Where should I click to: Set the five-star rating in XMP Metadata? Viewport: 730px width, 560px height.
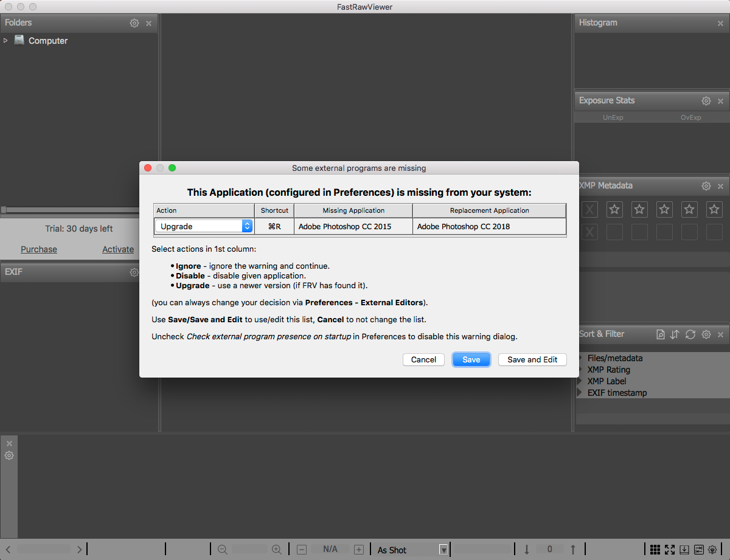tap(714, 210)
